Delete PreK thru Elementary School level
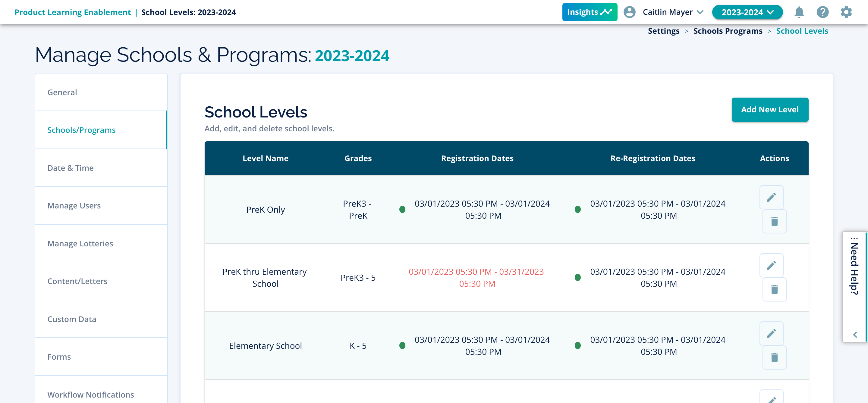The image size is (868, 403). [774, 289]
